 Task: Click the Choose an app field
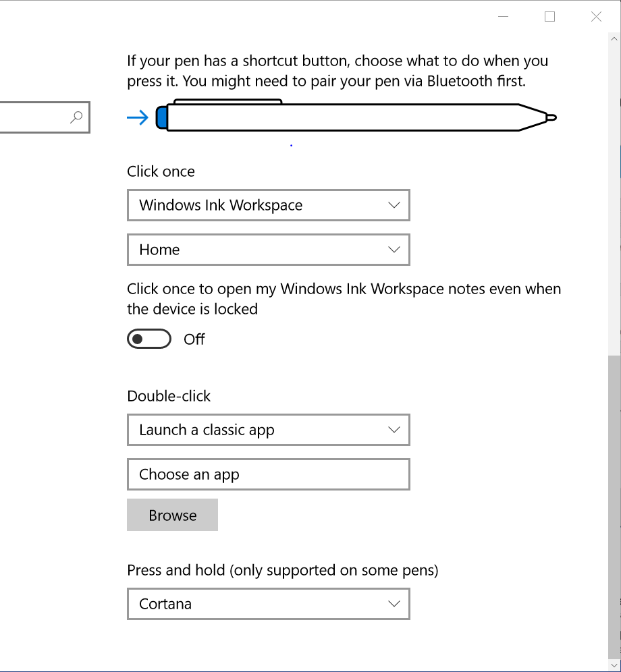tap(268, 474)
